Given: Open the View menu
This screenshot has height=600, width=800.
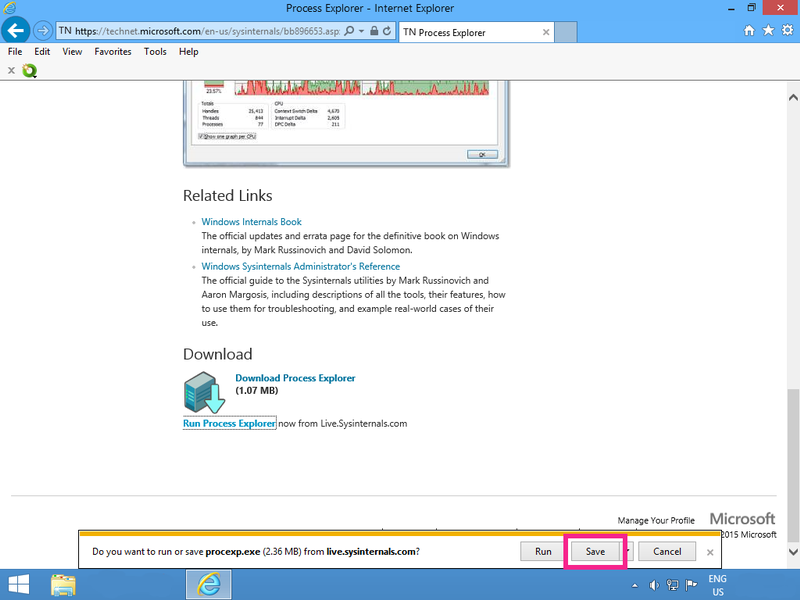Looking at the screenshot, I should [72, 52].
